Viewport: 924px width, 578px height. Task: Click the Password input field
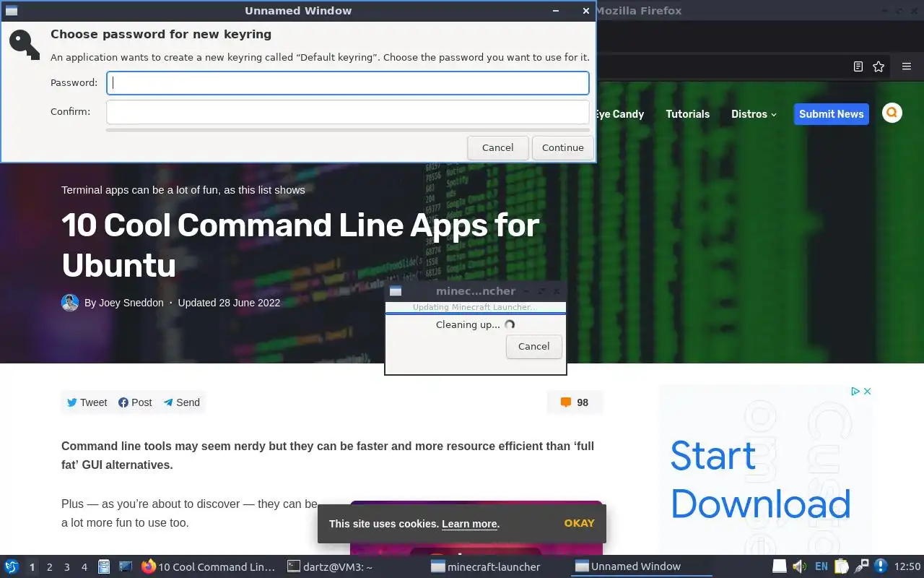tap(348, 83)
